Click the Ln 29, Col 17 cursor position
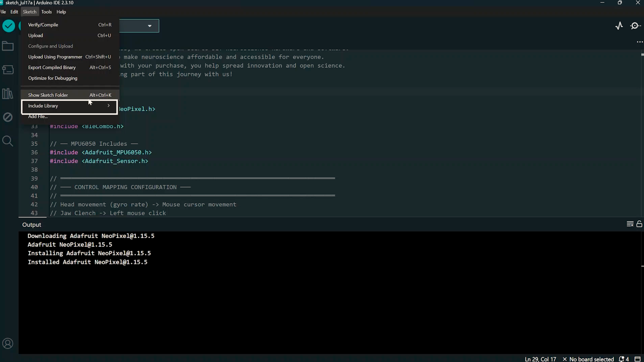 pos(540,359)
